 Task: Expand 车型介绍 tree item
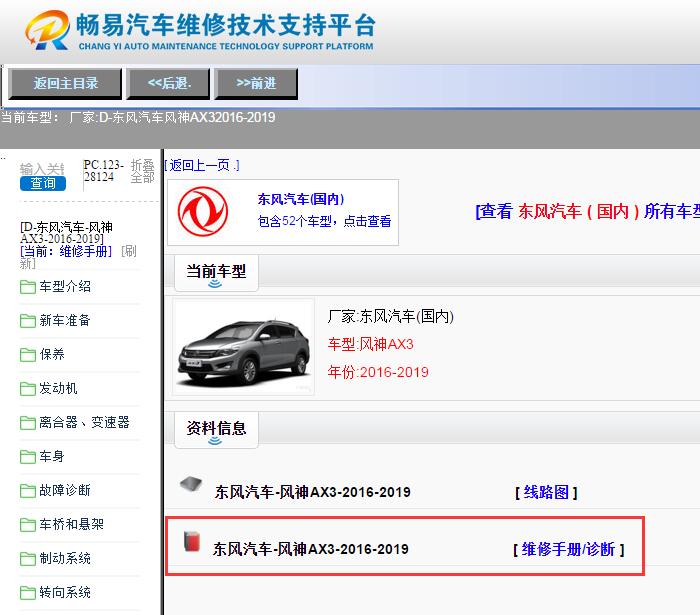pos(65,287)
